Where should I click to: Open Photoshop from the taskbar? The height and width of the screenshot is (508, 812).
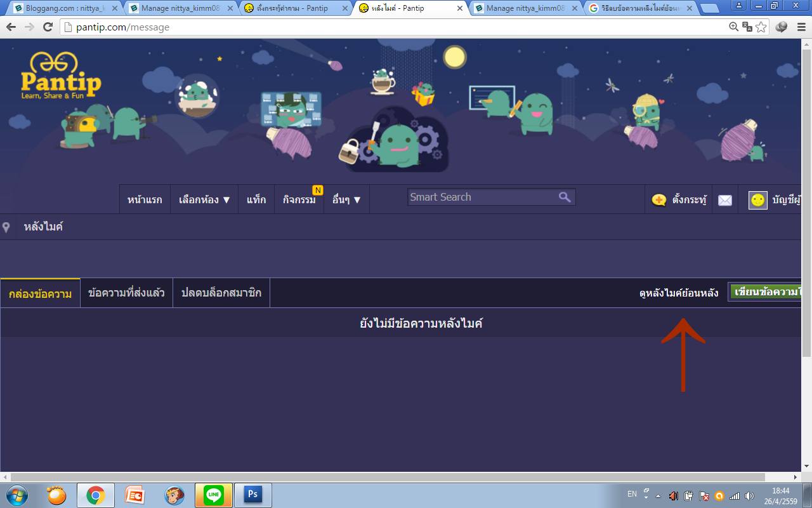(253, 495)
